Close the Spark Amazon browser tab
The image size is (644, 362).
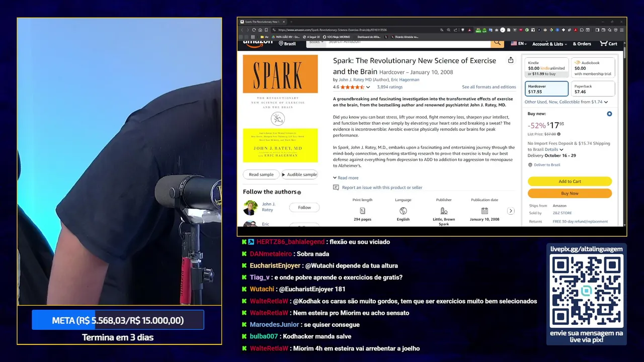(284, 22)
